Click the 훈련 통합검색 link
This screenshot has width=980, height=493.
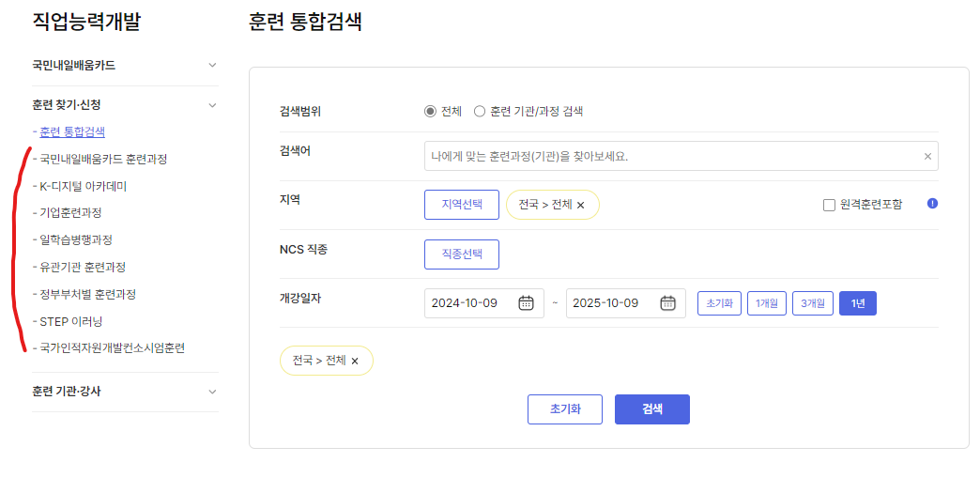[72, 131]
